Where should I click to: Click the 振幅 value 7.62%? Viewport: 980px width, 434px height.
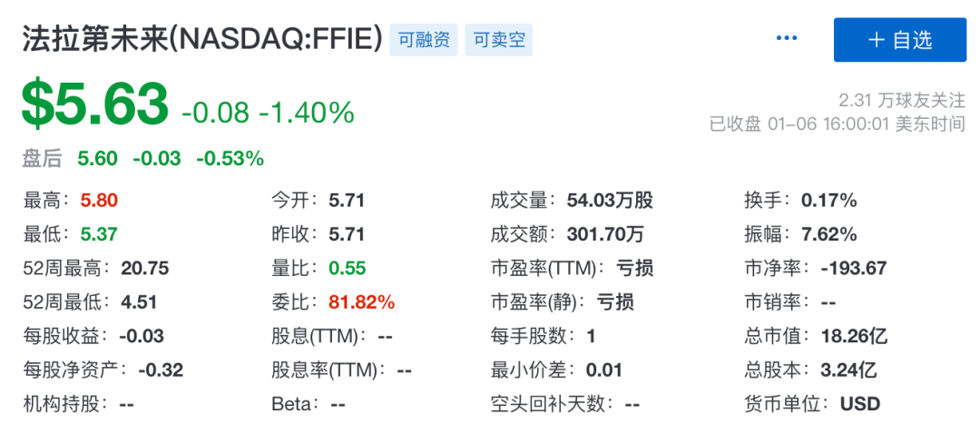point(829,234)
